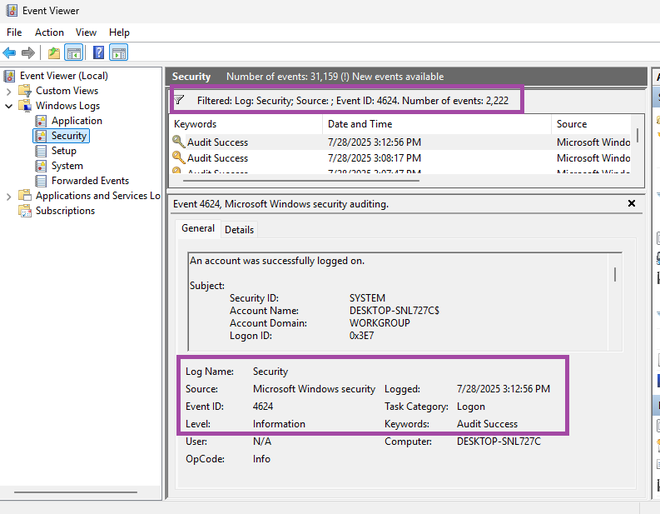
Task: Click the Back arrow toolbar icon
Action: (x=9, y=53)
